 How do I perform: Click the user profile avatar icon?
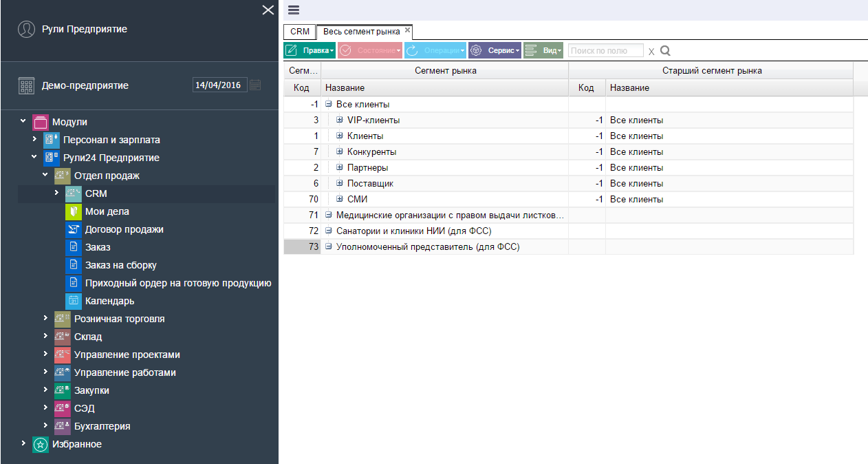tap(26, 30)
